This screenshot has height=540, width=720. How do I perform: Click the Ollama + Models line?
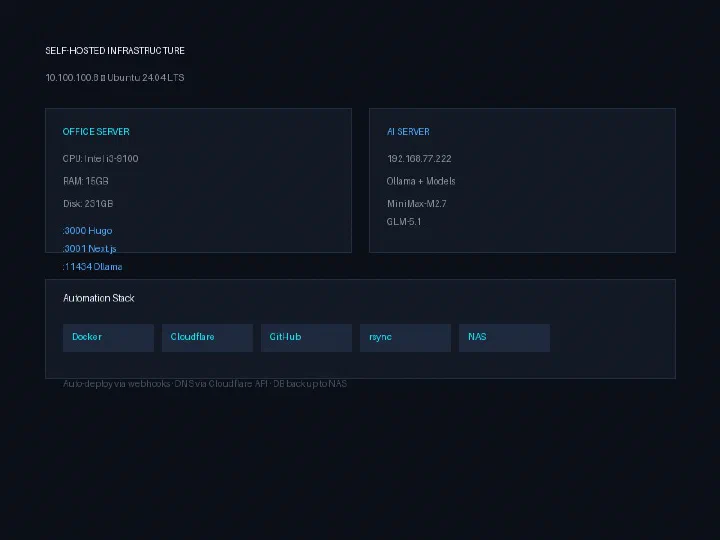click(421, 181)
